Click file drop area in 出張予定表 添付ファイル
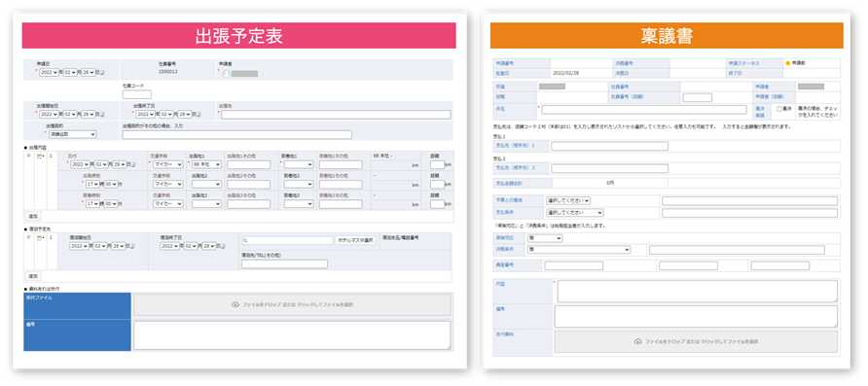Screen dimensions: 868x386 point(292,304)
